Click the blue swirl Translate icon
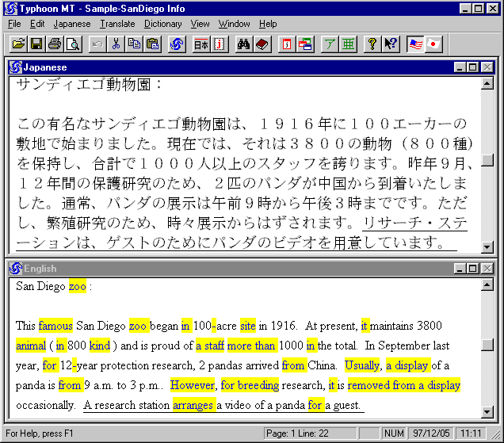This screenshot has height=443, width=504. pos(178,44)
